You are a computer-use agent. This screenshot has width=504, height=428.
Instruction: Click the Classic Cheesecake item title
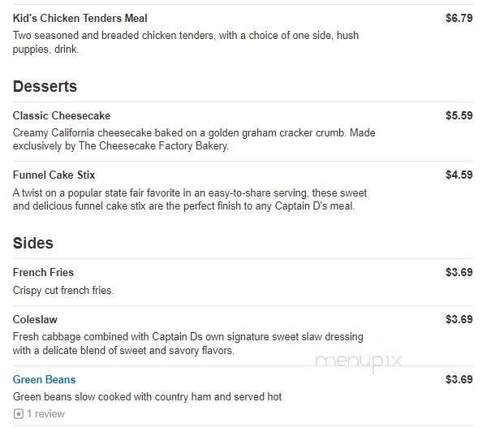62,115
